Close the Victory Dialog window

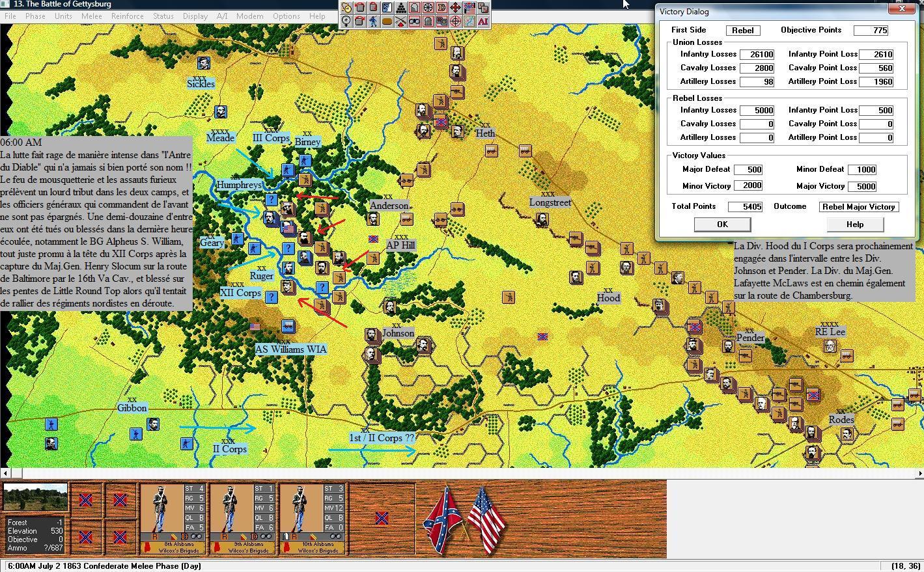pos(902,9)
